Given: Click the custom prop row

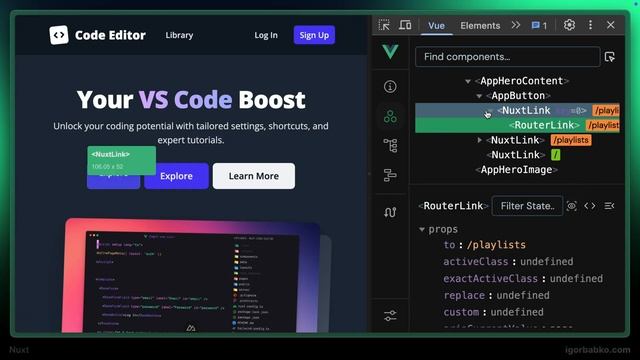Looking at the screenshot, I should 493,312.
